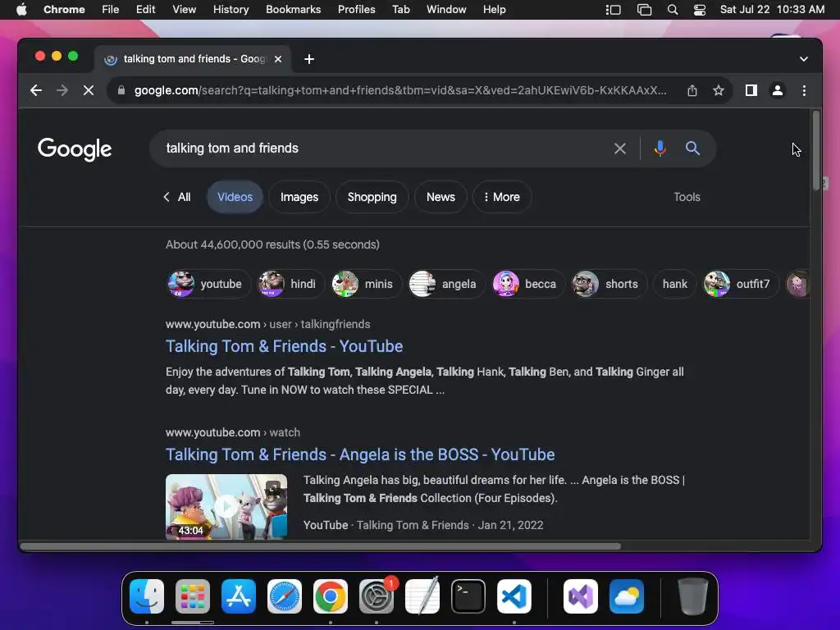This screenshot has width=840, height=630.
Task: Stop page loading with the X button
Action: pyautogui.click(x=89, y=90)
